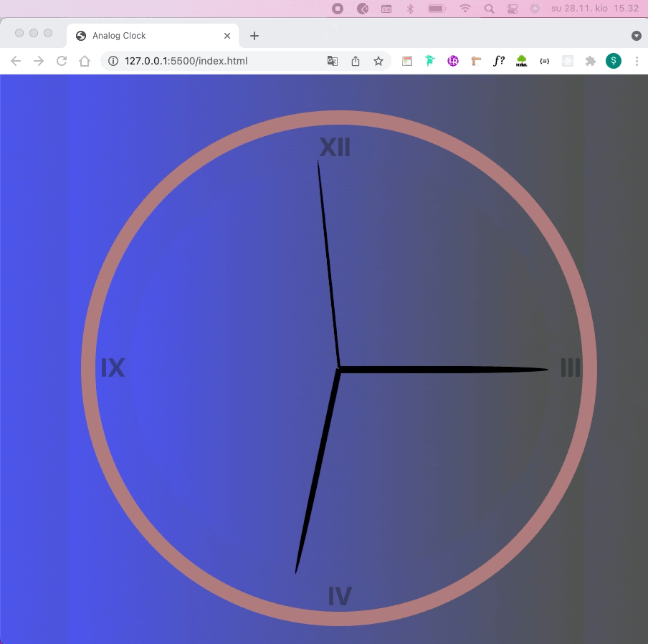Click the address bar URL 127.0.0.1:5500/index.html
The image size is (648, 644).
(x=186, y=61)
